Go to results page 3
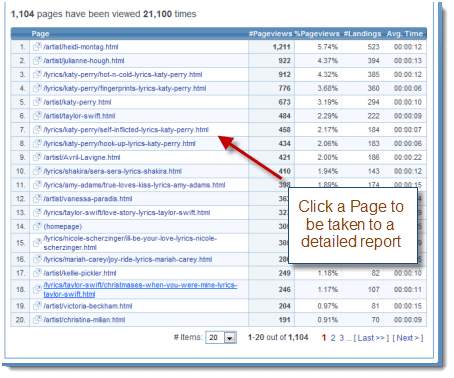 pyautogui.click(x=342, y=338)
